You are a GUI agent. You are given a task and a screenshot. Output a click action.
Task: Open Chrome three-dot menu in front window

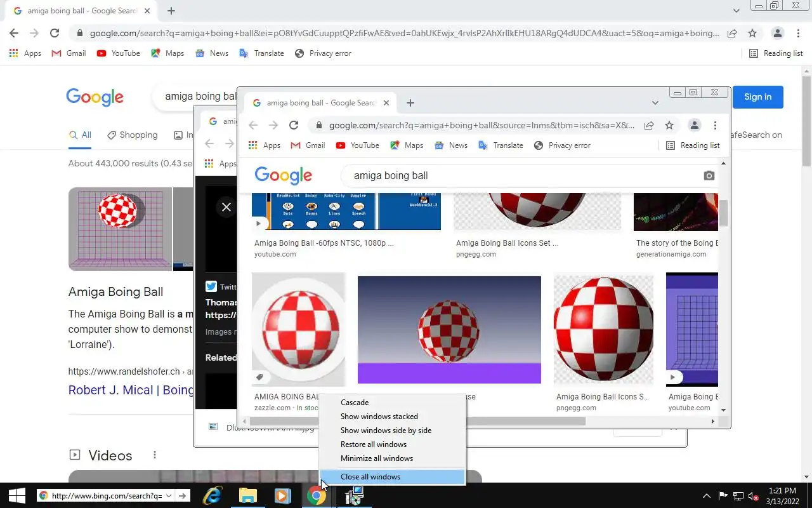coord(715,125)
